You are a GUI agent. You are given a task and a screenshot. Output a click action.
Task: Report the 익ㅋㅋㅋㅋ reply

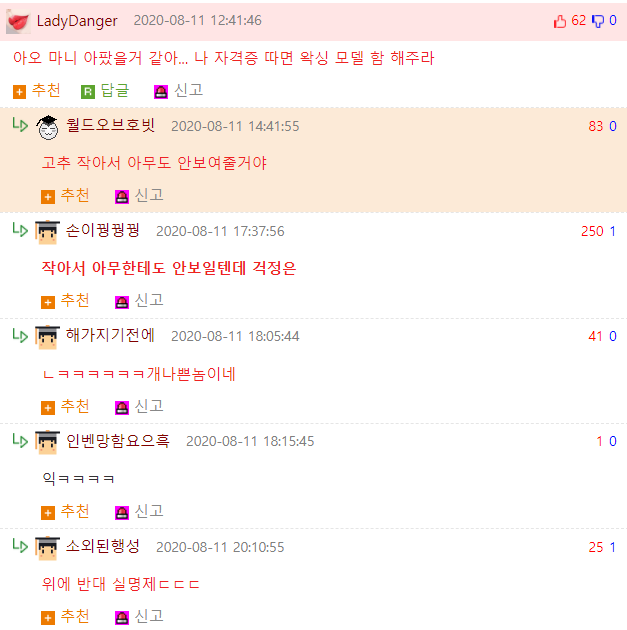click(122, 513)
